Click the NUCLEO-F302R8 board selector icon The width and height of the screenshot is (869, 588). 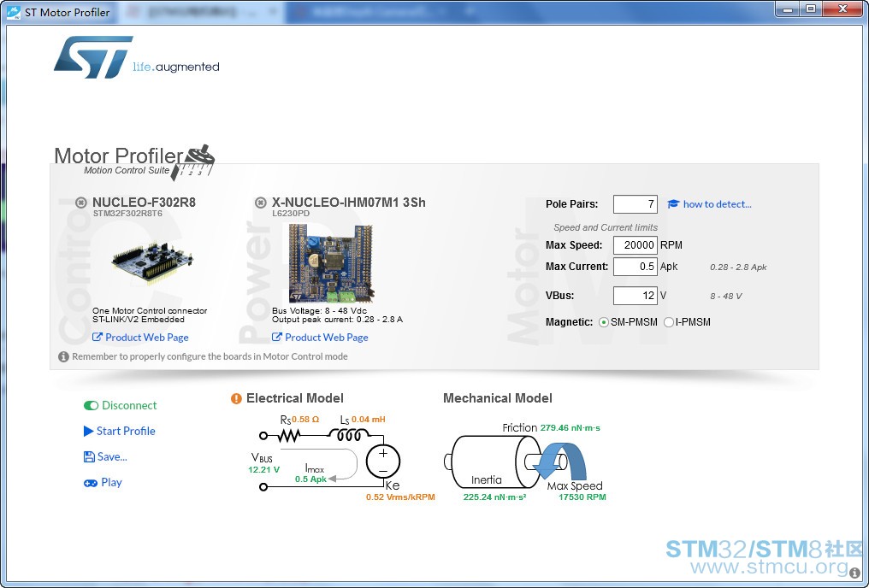tap(81, 203)
